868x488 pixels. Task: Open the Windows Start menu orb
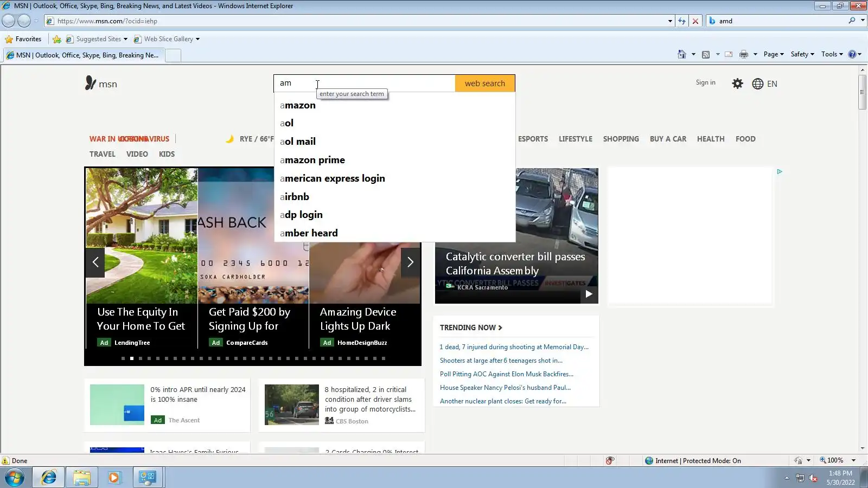click(x=15, y=478)
